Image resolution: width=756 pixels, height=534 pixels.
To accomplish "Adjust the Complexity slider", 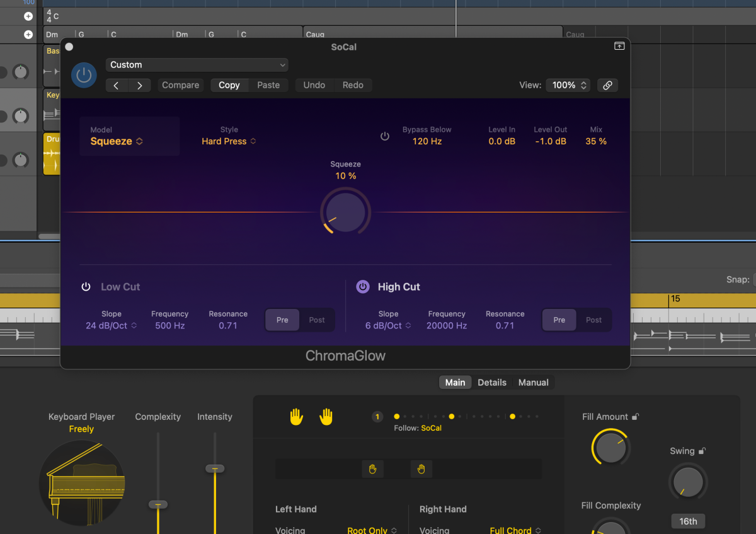I will (x=157, y=504).
